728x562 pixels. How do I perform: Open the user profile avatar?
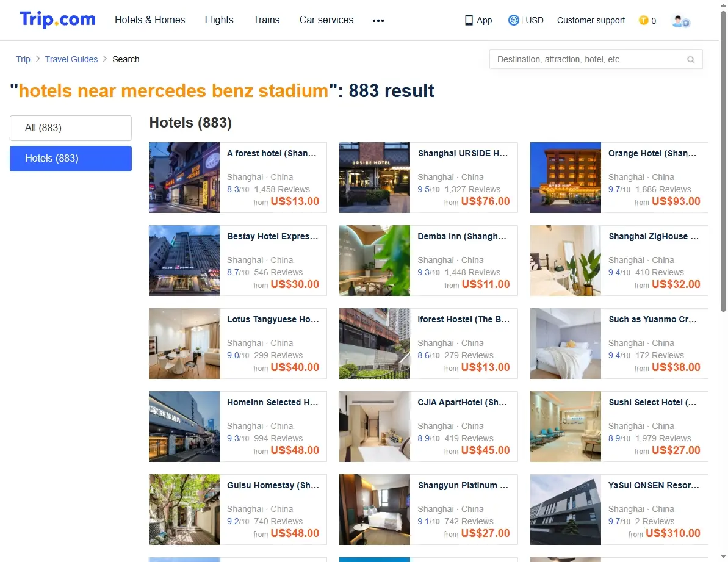click(x=680, y=21)
